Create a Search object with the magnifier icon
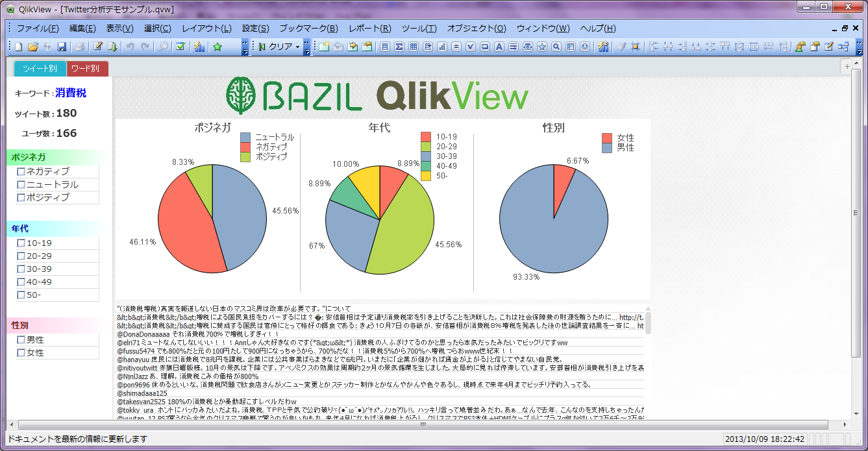This screenshot has height=451, width=868. coord(556,47)
